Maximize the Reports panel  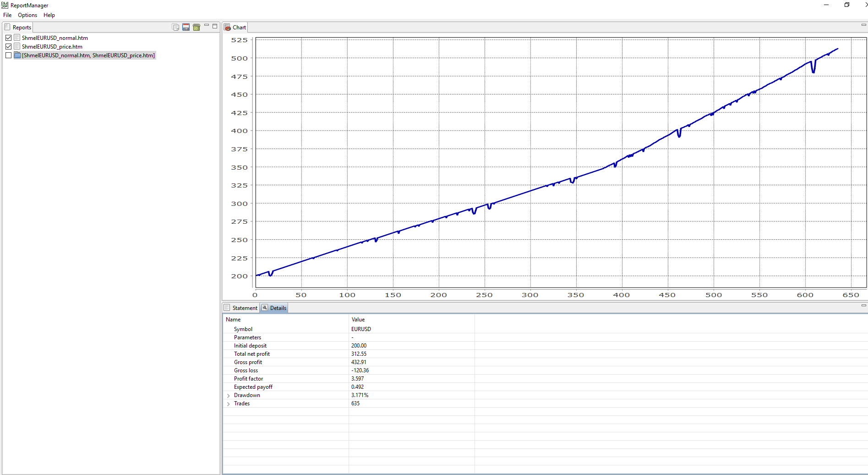pyautogui.click(x=215, y=26)
